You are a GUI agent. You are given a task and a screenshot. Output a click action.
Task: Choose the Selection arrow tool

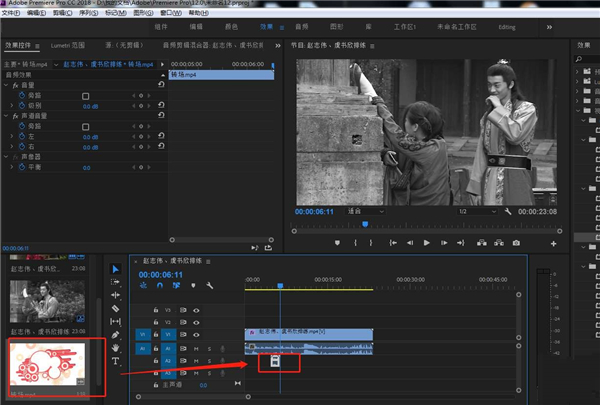pos(115,269)
